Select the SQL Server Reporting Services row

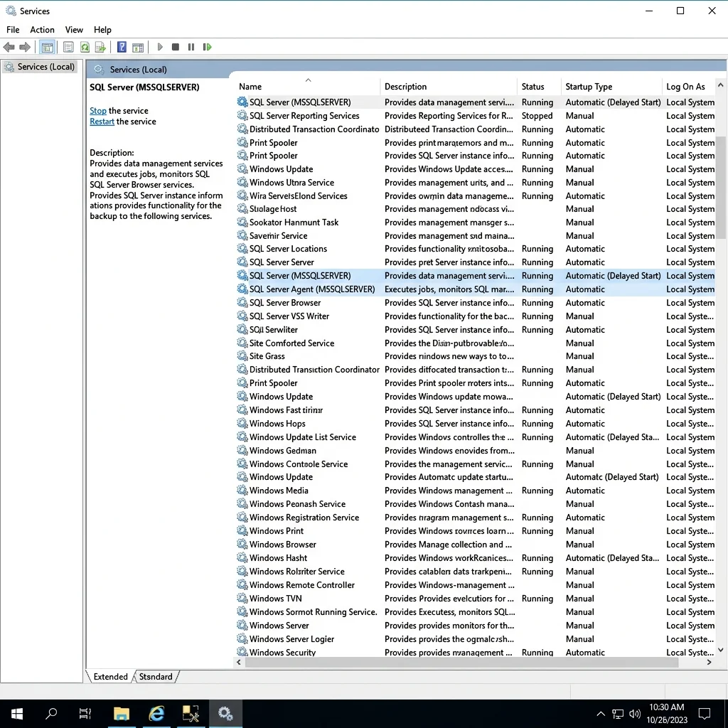point(475,116)
